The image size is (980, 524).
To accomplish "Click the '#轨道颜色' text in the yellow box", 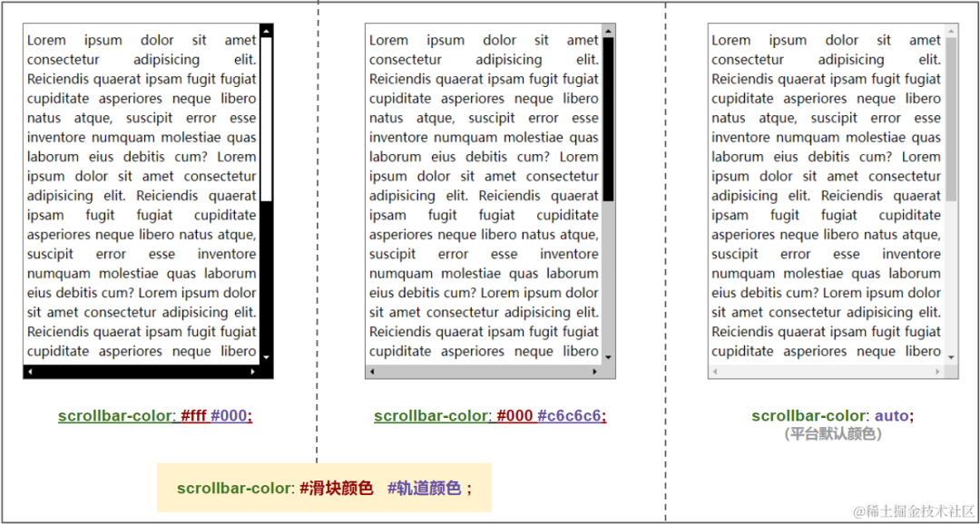I will [425, 488].
